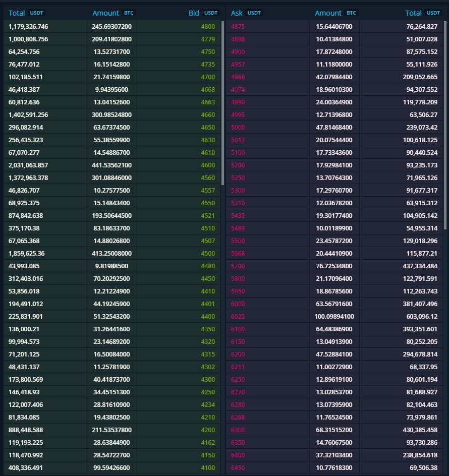Select ask price 6211
The height and width of the screenshot is (476, 449).
238,367
